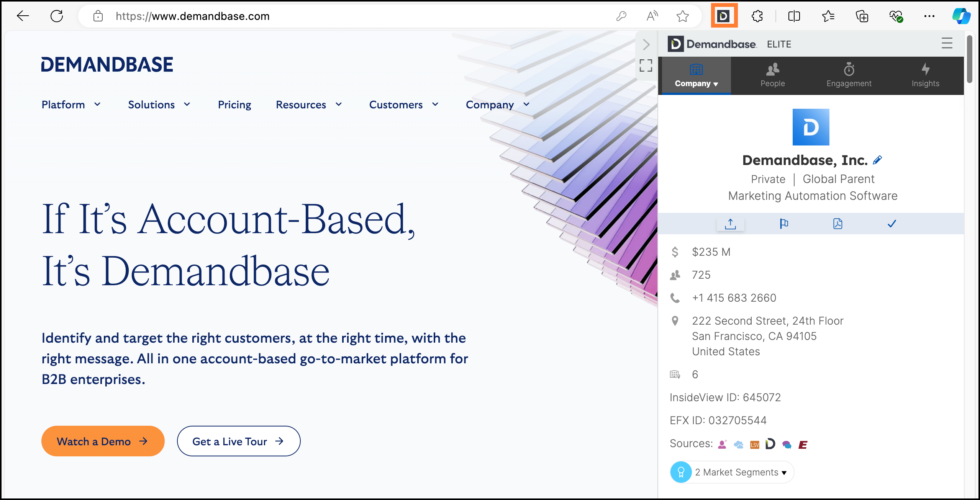The height and width of the screenshot is (500, 980).
Task: Click the Get a Live Tour button
Action: [238, 441]
